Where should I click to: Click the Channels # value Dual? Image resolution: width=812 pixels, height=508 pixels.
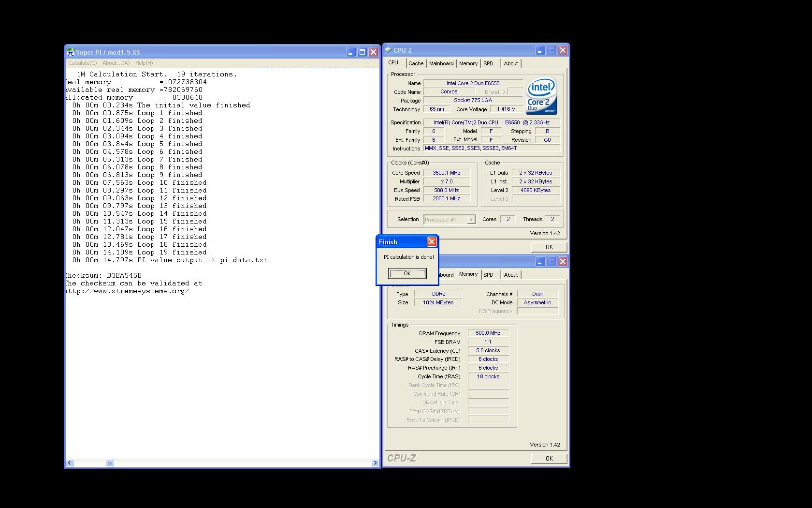(x=537, y=294)
